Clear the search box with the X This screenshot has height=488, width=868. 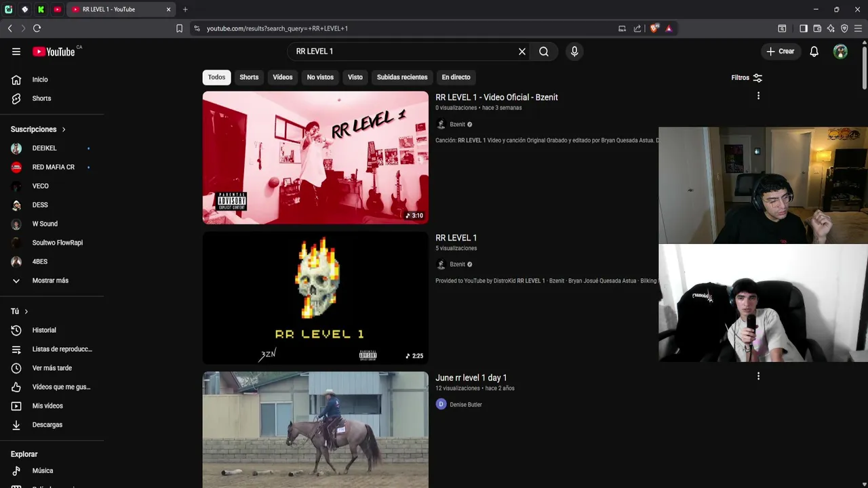click(x=522, y=52)
